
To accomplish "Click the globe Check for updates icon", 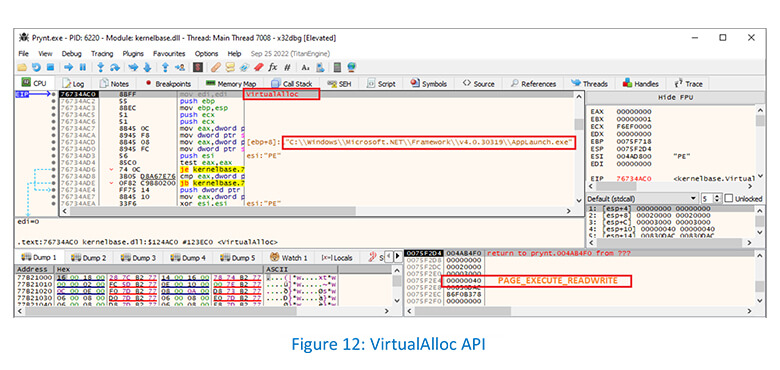I will (x=352, y=67).
